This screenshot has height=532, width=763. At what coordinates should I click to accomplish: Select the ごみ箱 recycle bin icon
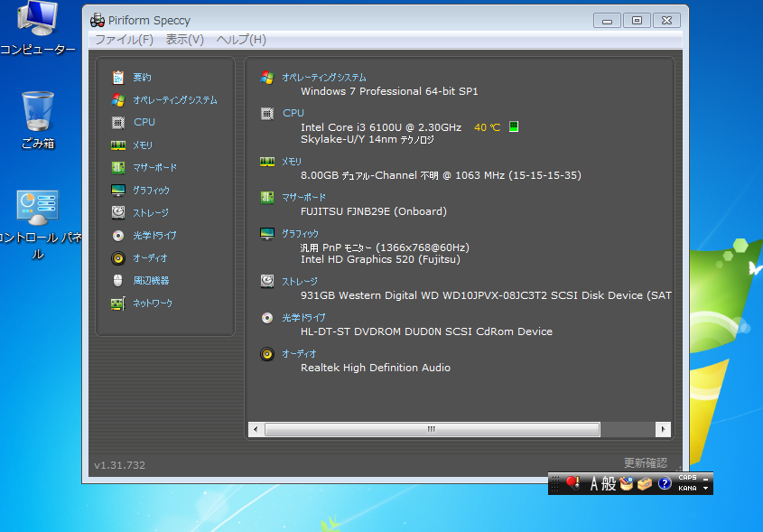click(37, 120)
